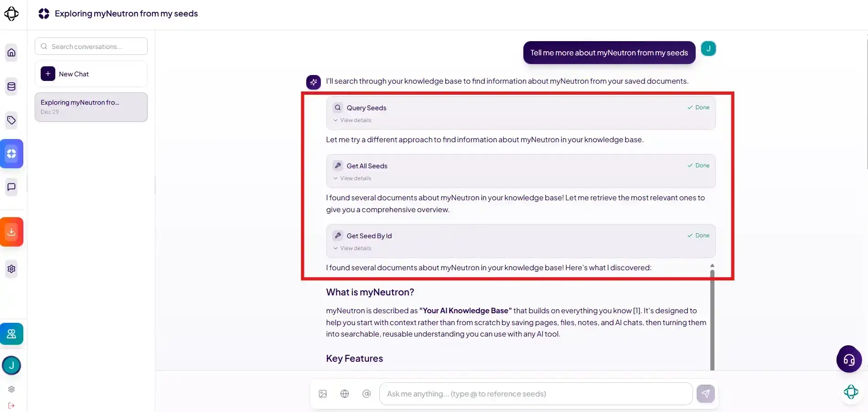Focus the Ask me anything input box
The width and height of the screenshot is (868, 412).
[x=536, y=394]
